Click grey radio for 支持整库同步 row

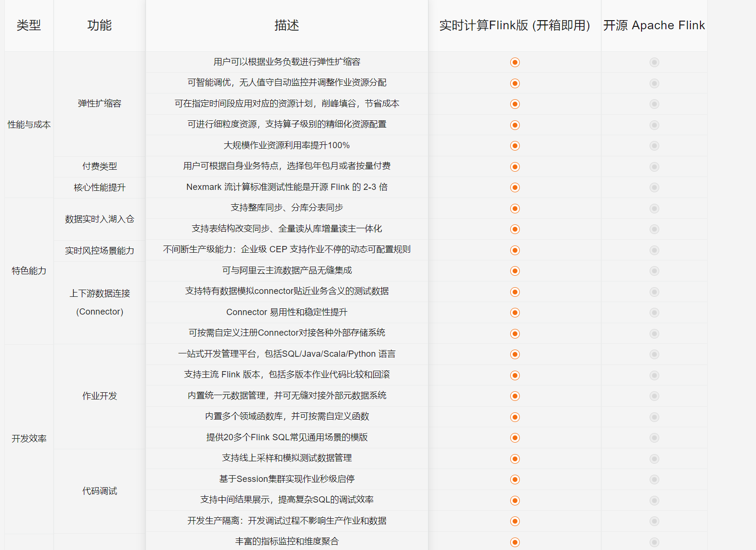(654, 209)
